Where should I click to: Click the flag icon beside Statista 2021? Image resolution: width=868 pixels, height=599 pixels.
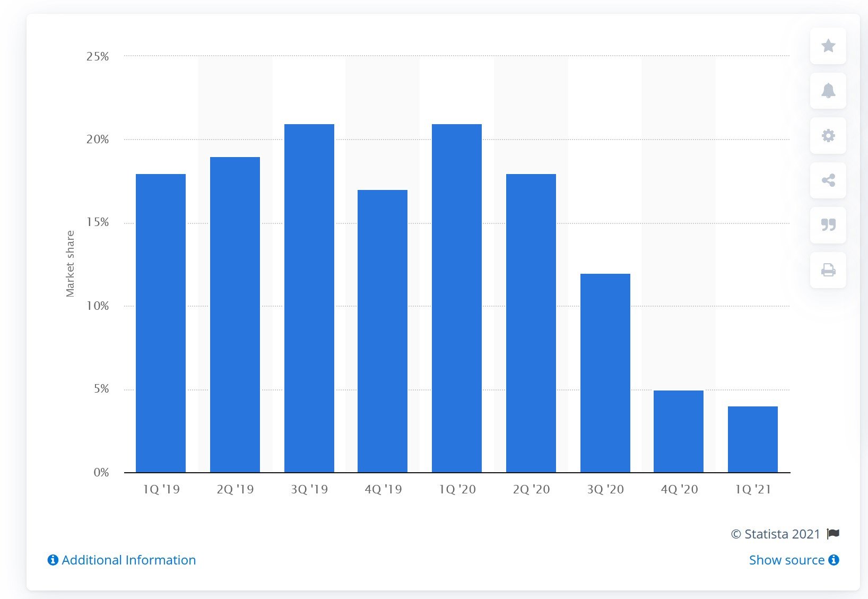[x=833, y=534]
